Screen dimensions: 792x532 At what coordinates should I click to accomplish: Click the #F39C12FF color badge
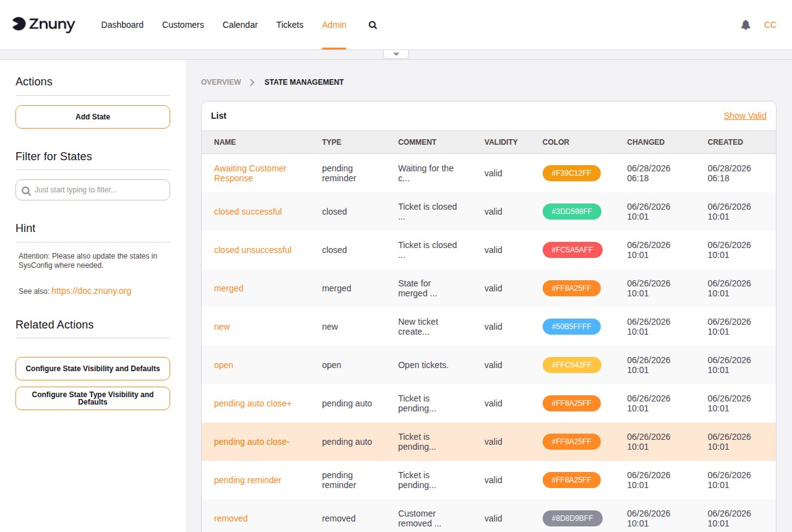(x=572, y=173)
